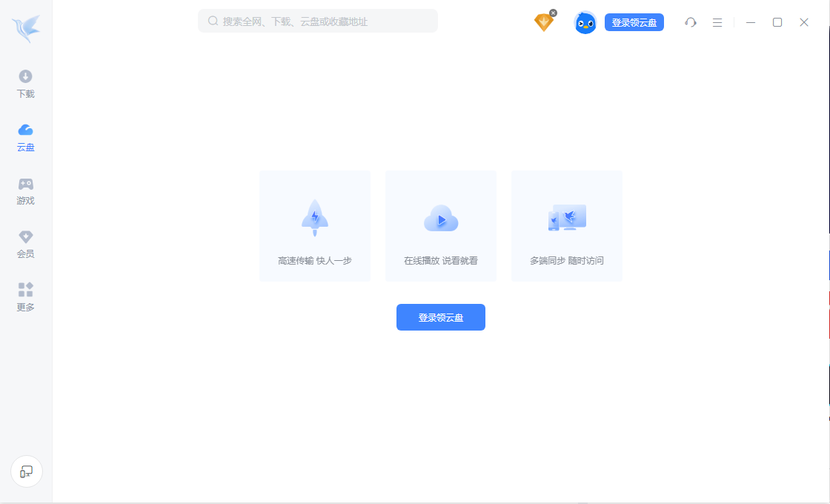The height and width of the screenshot is (504, 830).
Task: Select the 云盘 cloud drive tab in sidebar
Action: coord(25,136)
